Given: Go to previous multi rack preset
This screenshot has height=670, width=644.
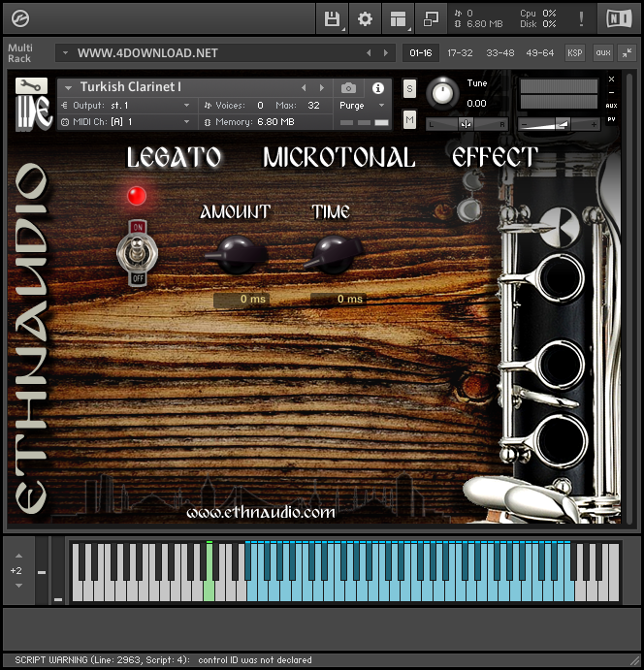Looking at the screenshot, I should point(369,53).
